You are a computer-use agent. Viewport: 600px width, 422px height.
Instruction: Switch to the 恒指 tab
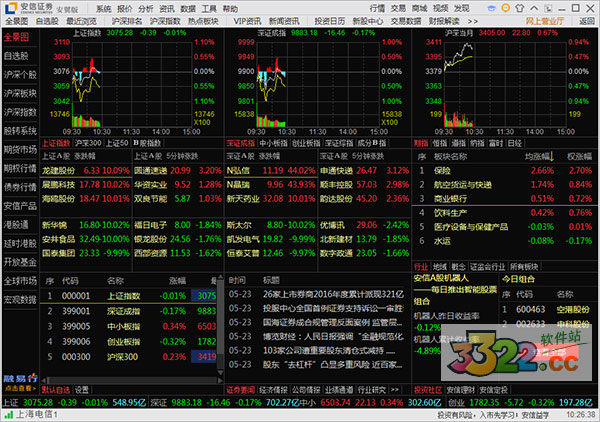point(439,143)
